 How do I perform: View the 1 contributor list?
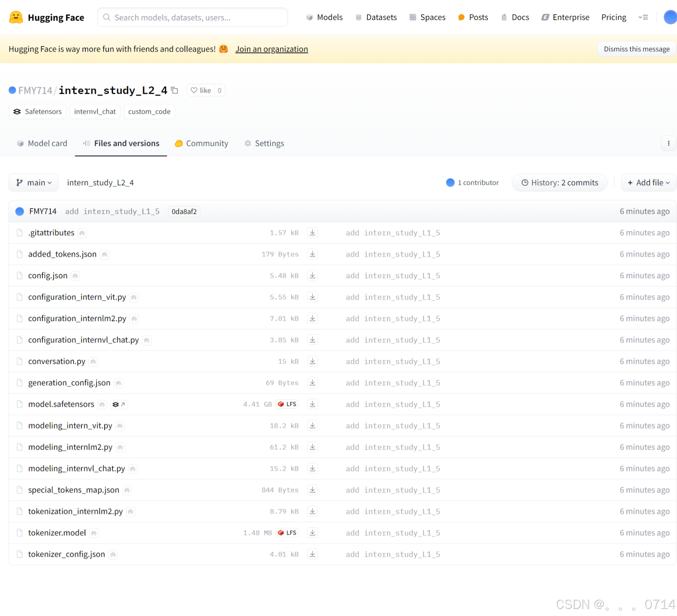473,183
